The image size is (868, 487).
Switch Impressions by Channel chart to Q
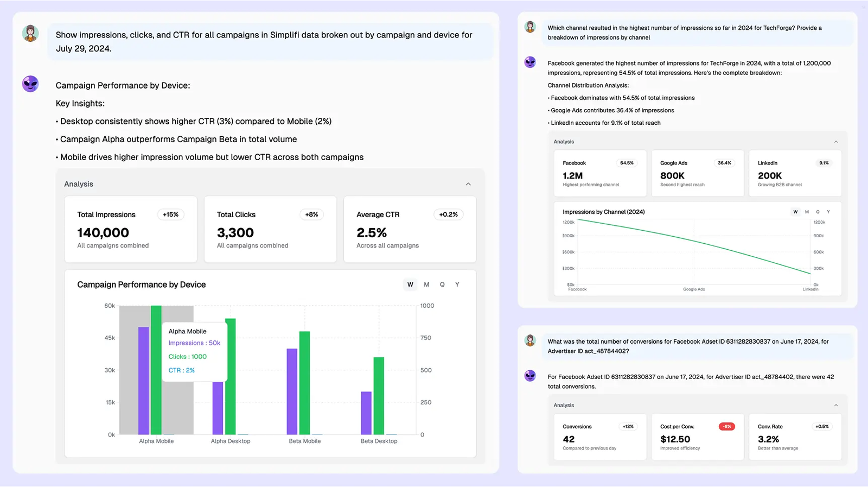tap(818, 212)
